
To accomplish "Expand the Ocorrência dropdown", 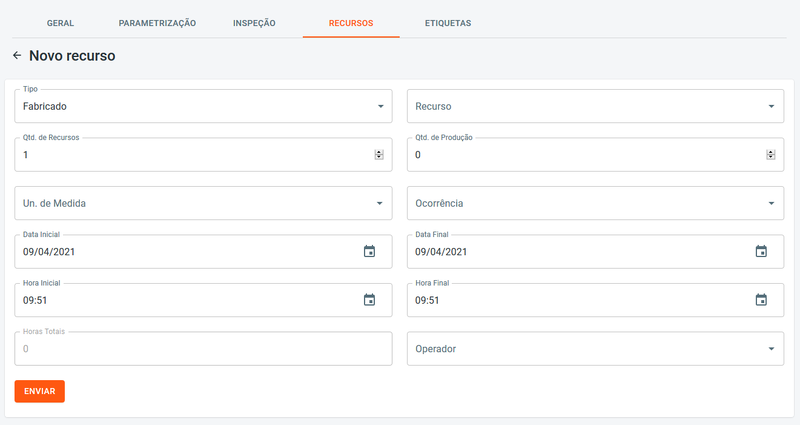I will tap(595, 203).
